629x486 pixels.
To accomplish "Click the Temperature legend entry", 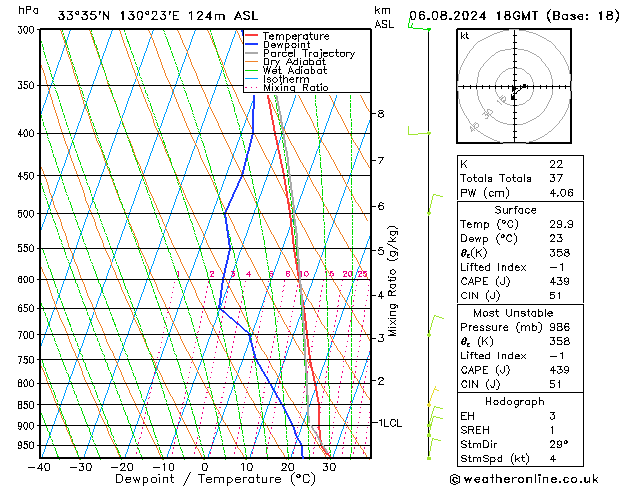I will pos(287,36).
